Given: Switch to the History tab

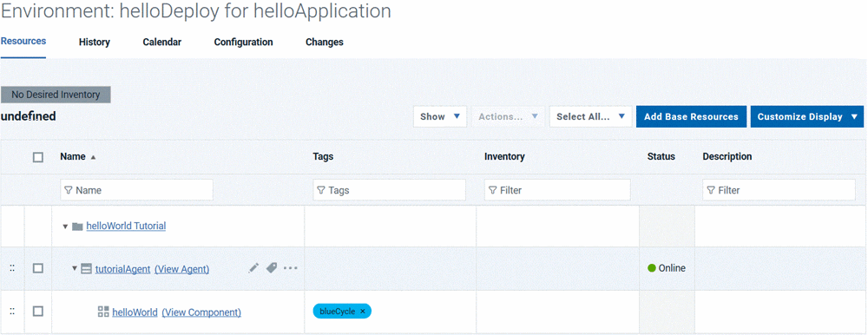Looking at the screenshot, I should point(94,42).
